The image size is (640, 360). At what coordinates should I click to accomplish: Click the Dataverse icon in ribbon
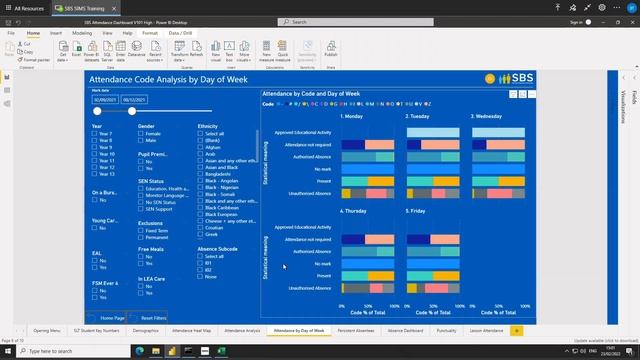tap(137, 49)
